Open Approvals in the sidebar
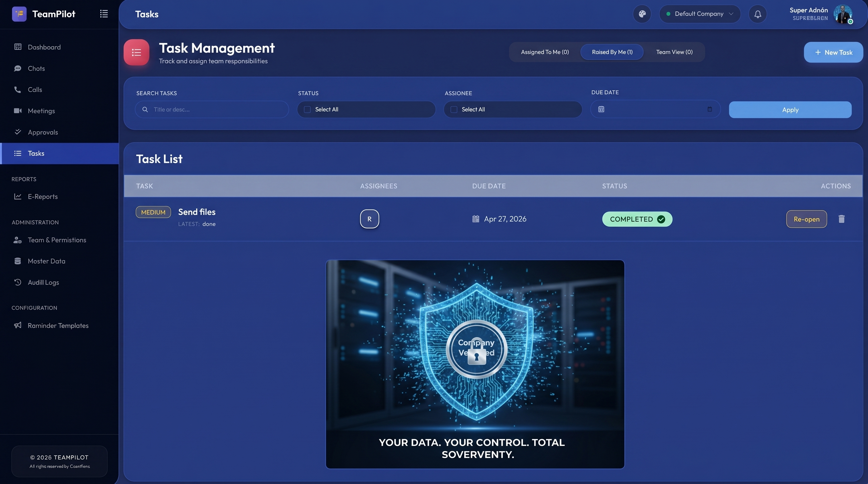 click(x=59, y=132)
